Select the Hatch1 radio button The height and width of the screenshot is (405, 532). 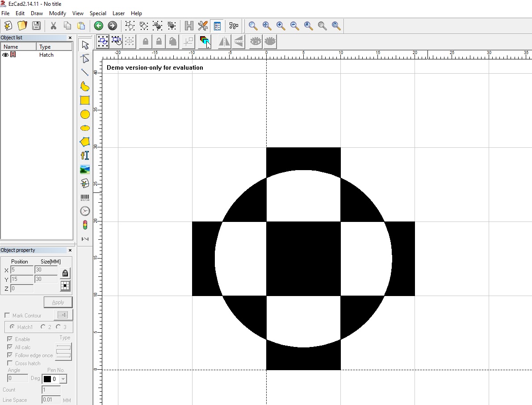(12, 327)
